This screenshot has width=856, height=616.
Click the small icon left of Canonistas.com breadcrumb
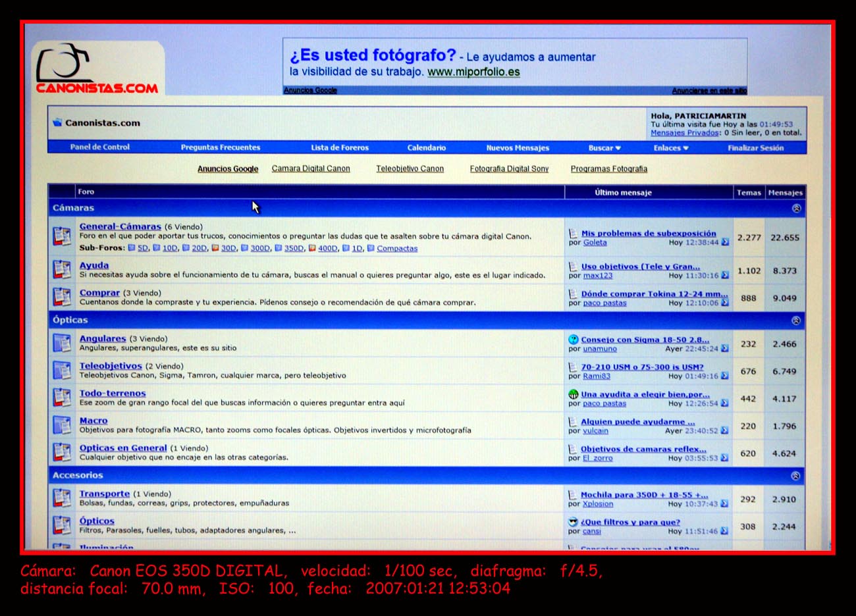coord(57,122)
